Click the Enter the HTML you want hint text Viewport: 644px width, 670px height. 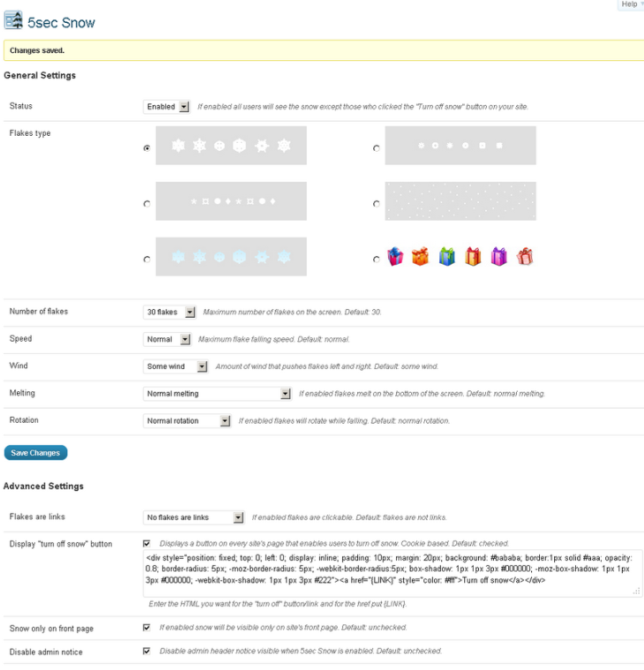click(278, 604)
